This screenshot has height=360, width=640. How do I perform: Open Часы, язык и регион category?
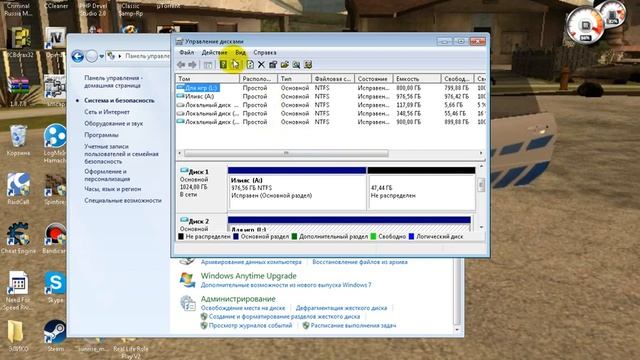[113, 189]
